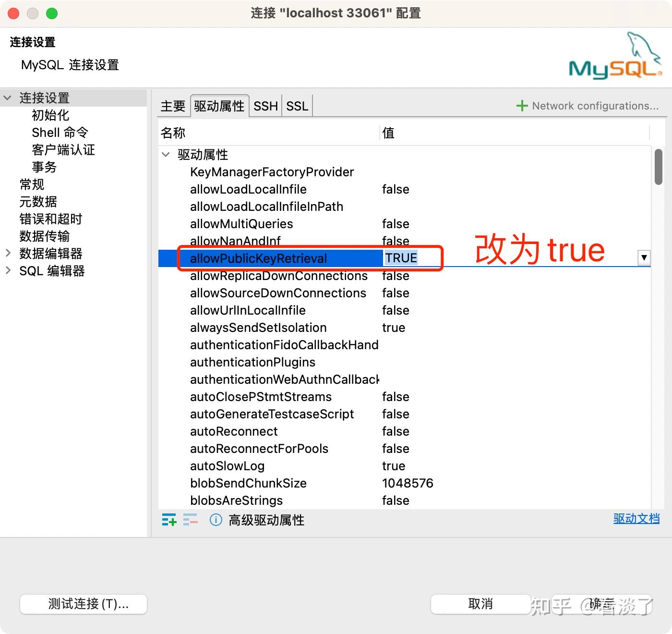Click the green plus for Network configurations
Screen dimensions: 672x634
pyautogui.click(x=522, y=106)
